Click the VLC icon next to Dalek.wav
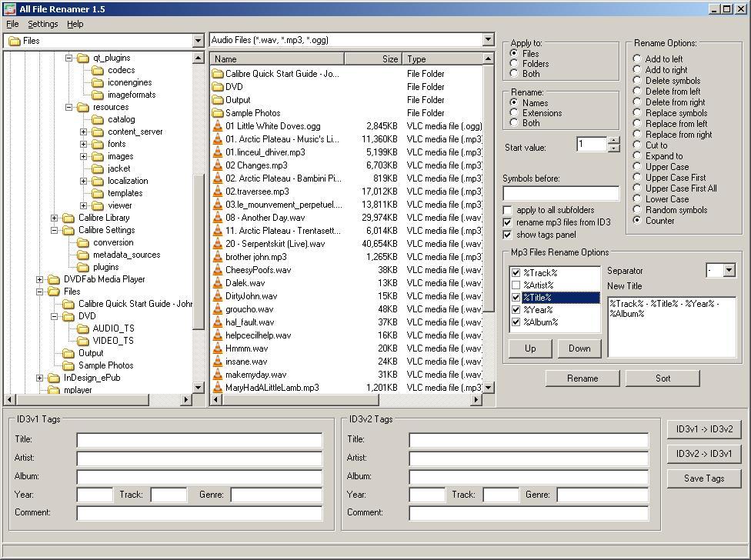Screen dimensions: 751x560 (218, 283)
